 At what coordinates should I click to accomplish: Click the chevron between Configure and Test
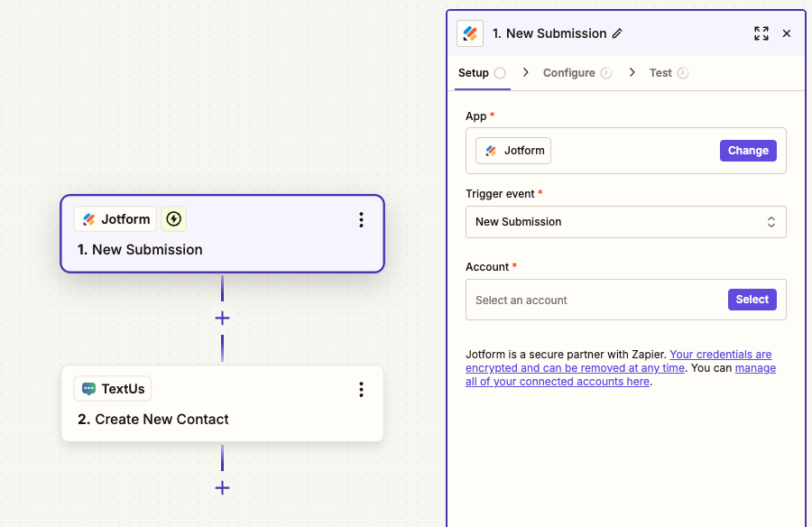point(632,72)
